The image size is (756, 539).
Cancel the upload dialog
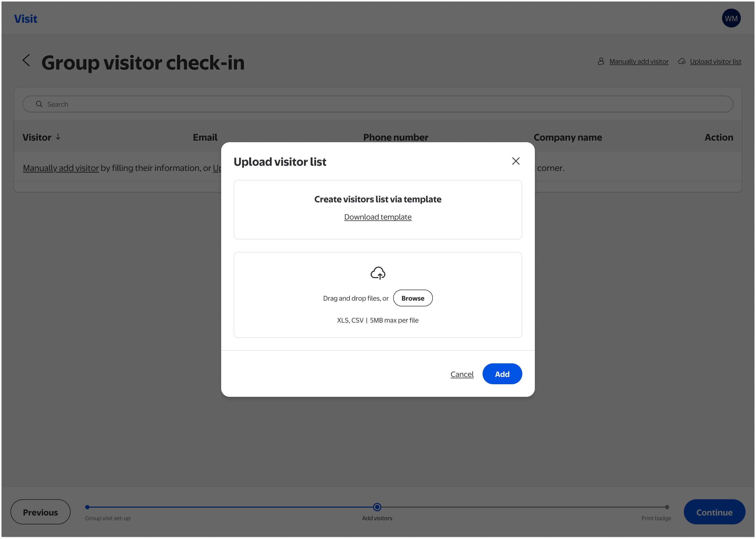click(462, 374)
